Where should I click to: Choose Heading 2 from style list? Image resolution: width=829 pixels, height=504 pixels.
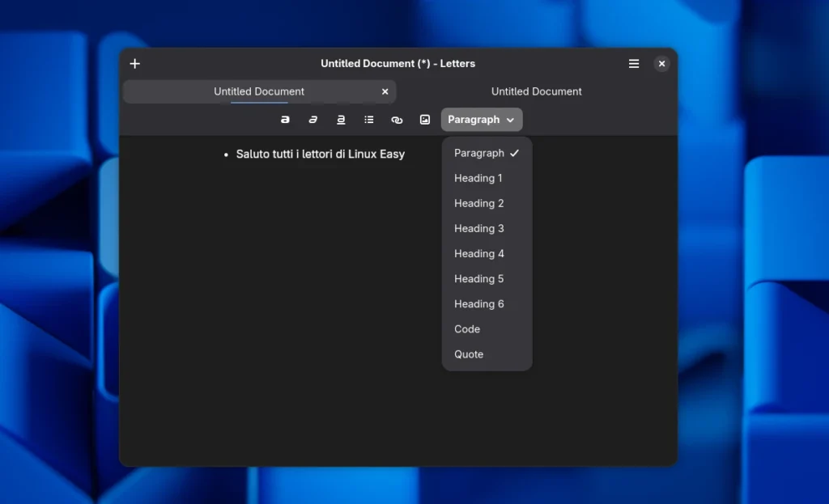pyautogui.click(x=479, y=203)
